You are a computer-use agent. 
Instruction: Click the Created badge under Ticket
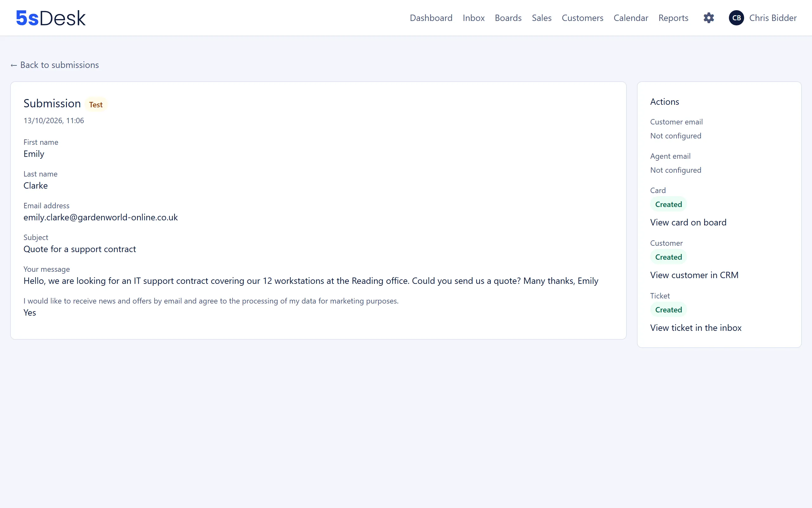click(x=668, y=310)
